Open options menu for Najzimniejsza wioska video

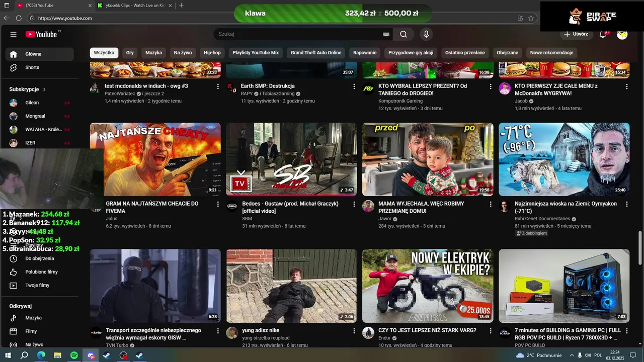pyautogui.click(x=627, y=204)
